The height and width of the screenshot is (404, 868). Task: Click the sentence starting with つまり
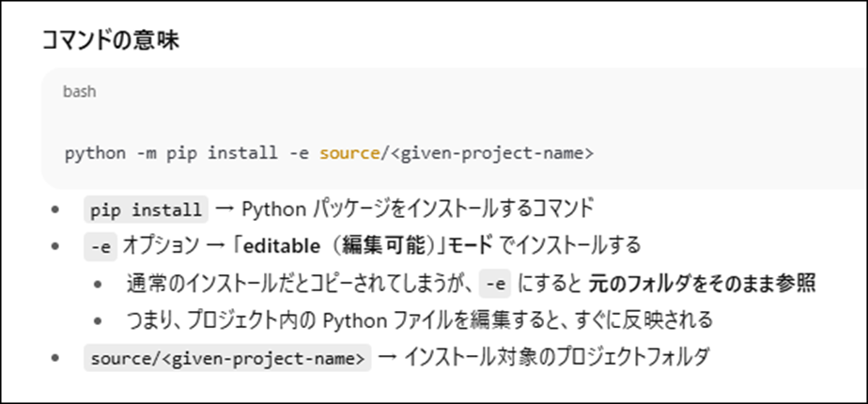(419, 319)
